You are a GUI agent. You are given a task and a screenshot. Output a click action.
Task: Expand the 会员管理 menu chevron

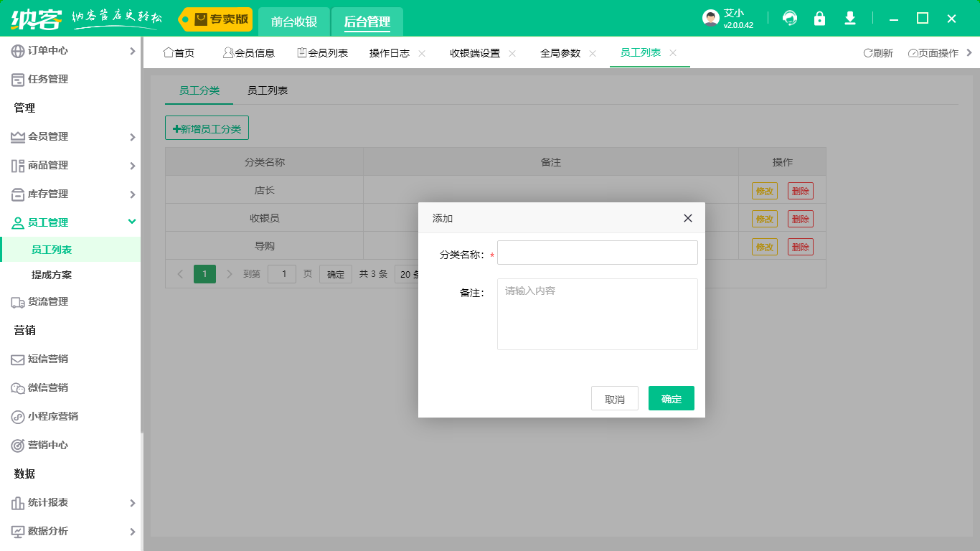tap(132, 136)
